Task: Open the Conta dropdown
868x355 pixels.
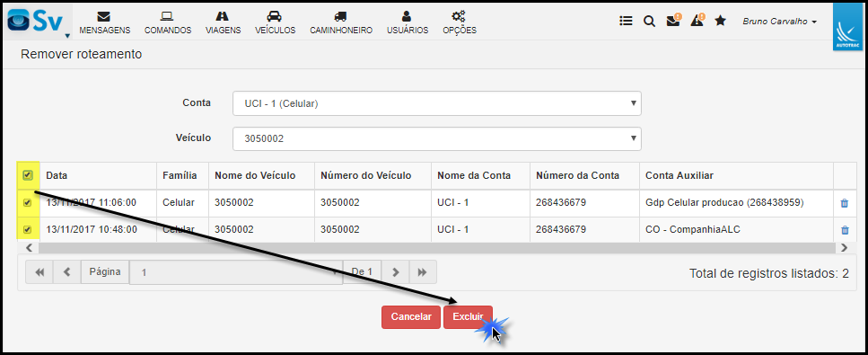Action: pos(437,103)
